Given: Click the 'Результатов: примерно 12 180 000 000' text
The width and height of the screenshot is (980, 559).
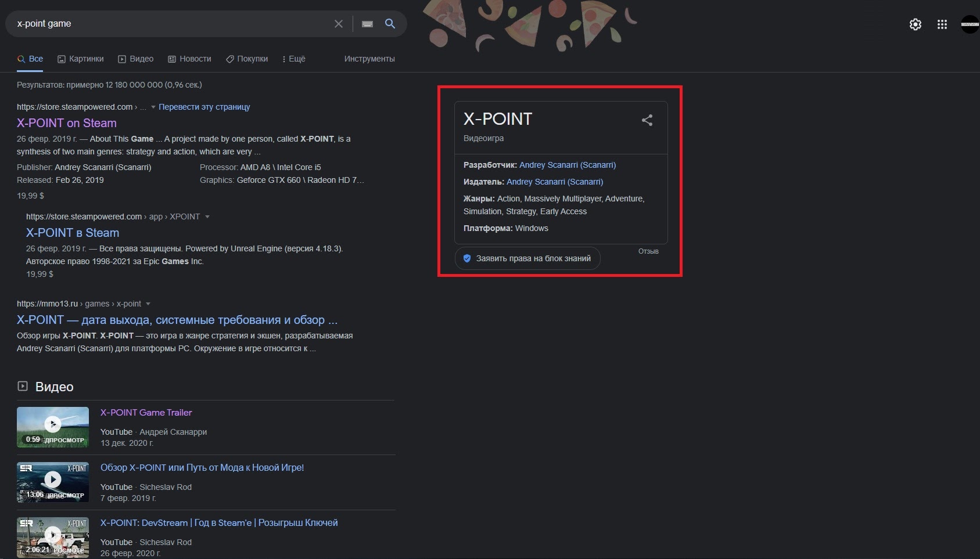Looking at the screenshot, I should click(x=109, y=85).
